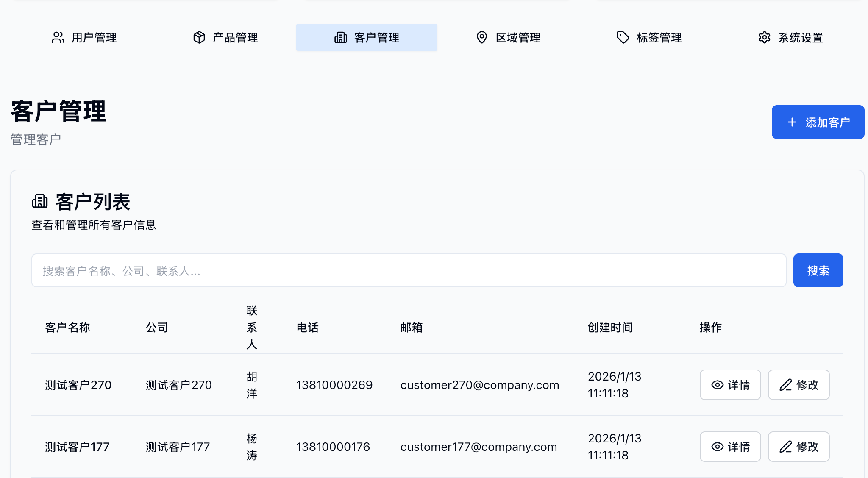Focus the customer search input field
Viewport: 868px width, 478px height.
(409, 270)
